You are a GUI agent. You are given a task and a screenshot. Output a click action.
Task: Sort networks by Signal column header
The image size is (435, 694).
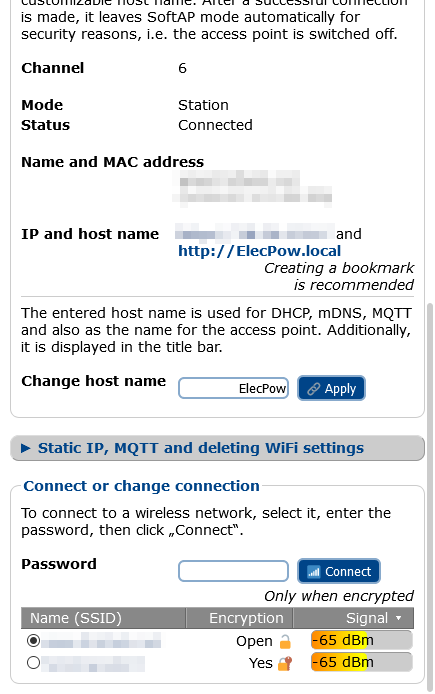pyautogui.click(x=353, y=618)
